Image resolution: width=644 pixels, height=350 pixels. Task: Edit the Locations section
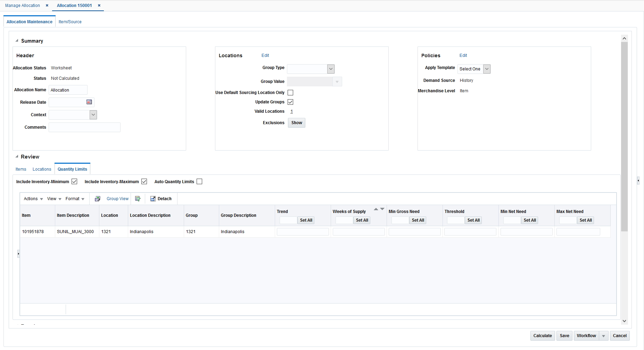point(265,55)
